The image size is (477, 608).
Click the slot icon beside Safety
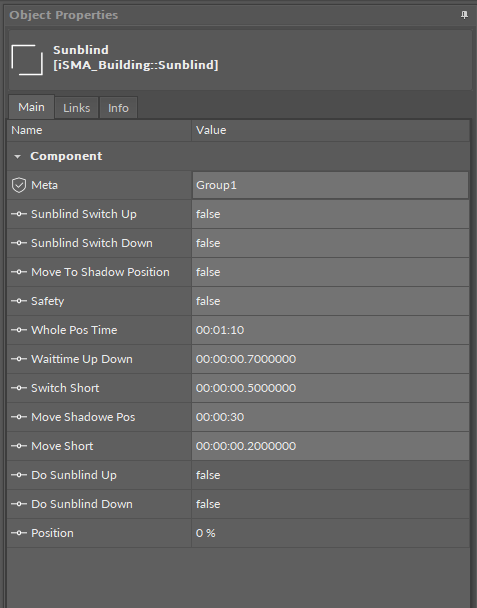(19, 301)
